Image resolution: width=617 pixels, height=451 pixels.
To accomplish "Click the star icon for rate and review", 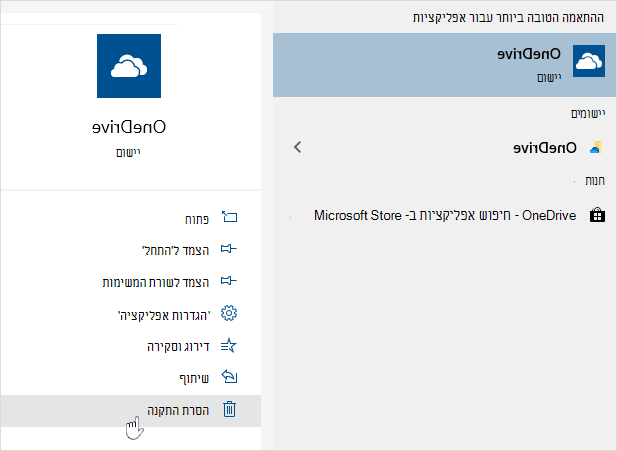I will tap(229, 345).
